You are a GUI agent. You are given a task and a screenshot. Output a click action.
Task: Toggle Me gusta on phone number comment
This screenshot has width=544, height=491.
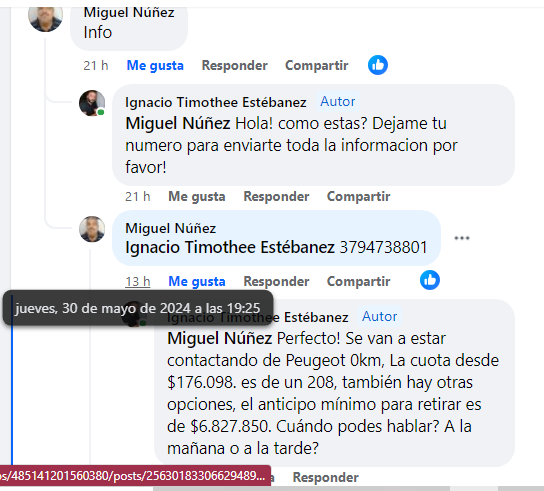click(x=197, y=281)
